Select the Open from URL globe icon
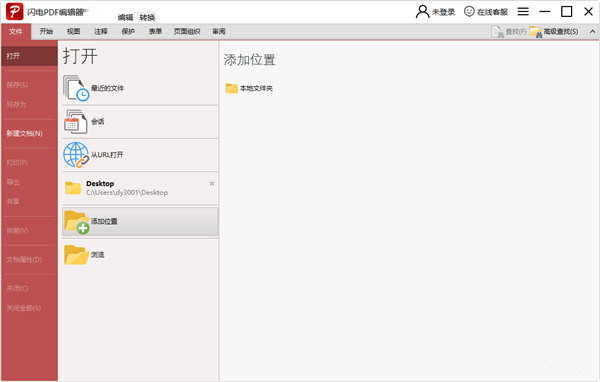The image size is (600, 382). [76, 155]
